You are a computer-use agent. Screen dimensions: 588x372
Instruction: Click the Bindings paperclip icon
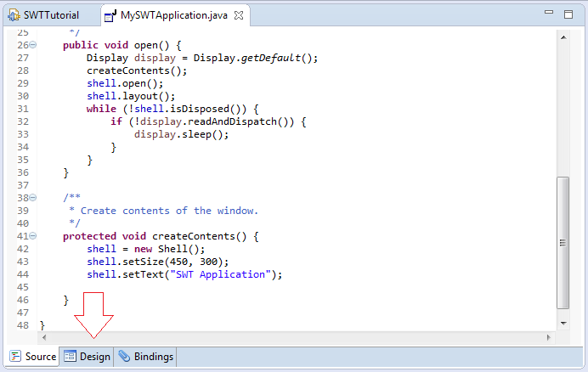tap(124, 356)
